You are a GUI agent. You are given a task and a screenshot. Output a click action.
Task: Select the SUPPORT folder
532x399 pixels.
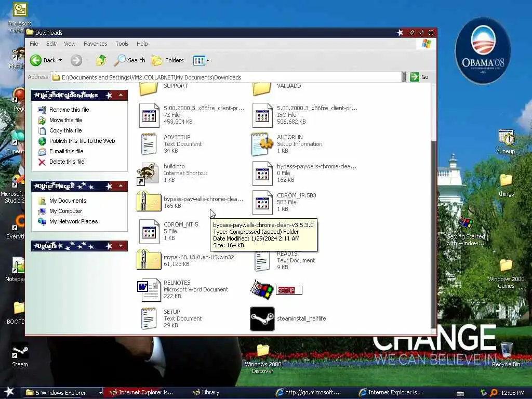[x=149, y=88]
